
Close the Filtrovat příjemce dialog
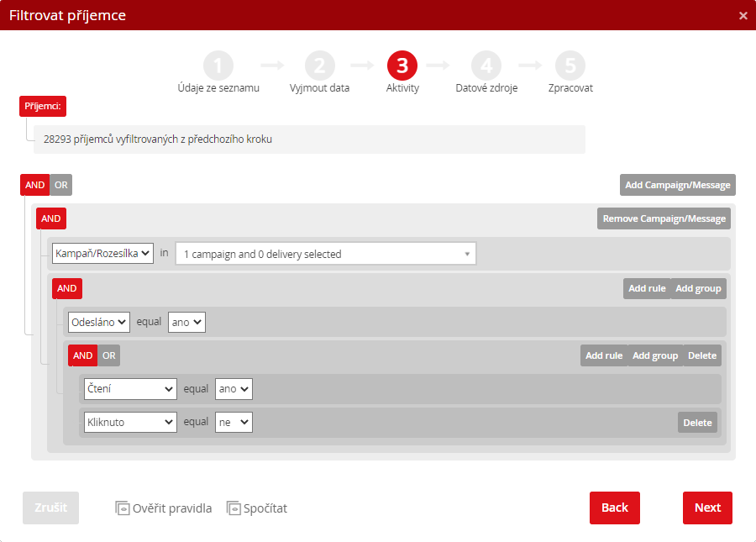[x=743, y=15]
